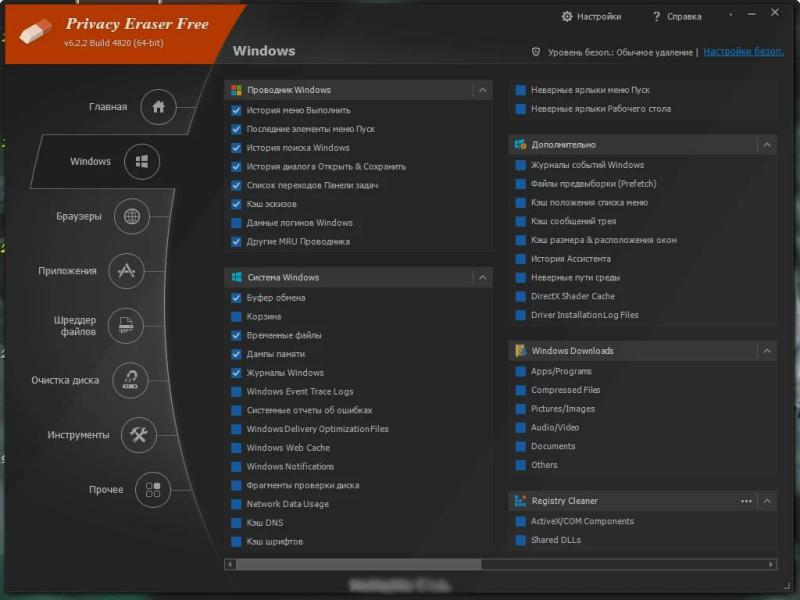Select Браузеры menu label
The height and width of the screenshot is (600, 800).
[79, 216]
